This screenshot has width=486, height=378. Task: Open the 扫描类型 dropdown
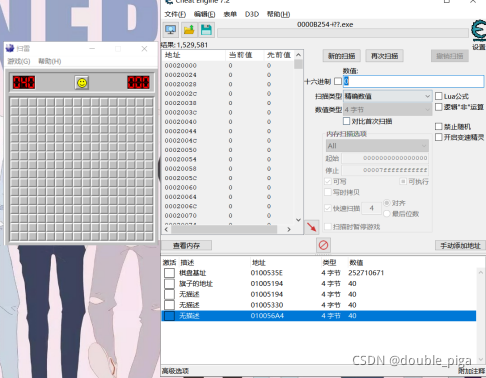pos(388,96)
